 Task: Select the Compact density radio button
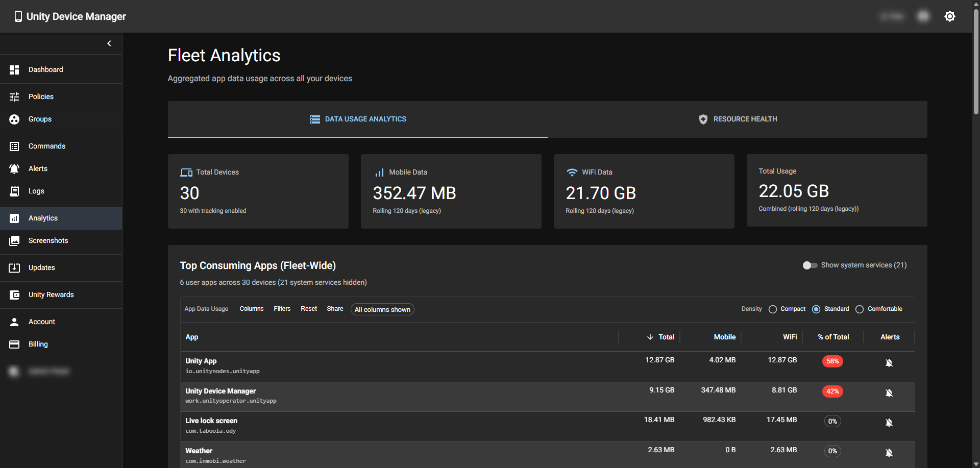[773, 309]
